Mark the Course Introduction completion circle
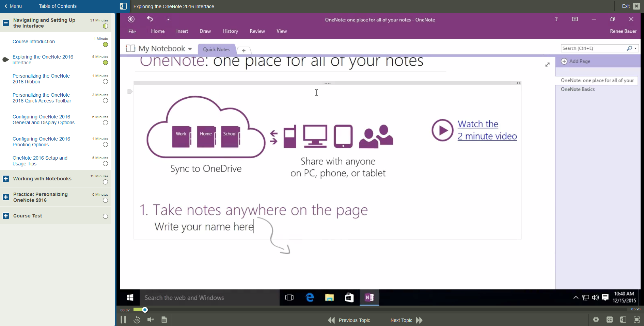Image resolution: width=644 pixels, height=326 pixels. 106,45
